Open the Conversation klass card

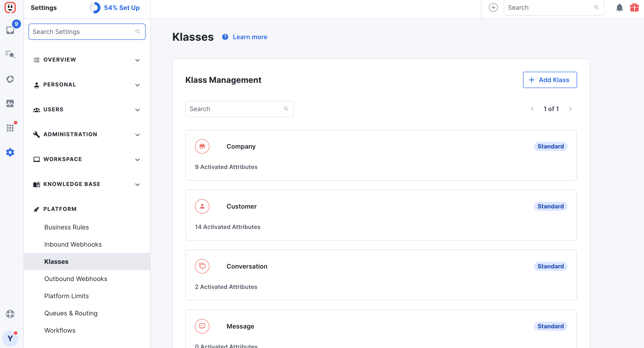(381, 275)
